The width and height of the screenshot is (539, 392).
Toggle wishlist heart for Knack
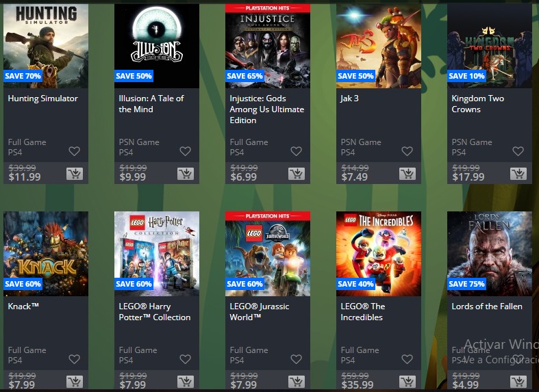(x=74, y=359)
